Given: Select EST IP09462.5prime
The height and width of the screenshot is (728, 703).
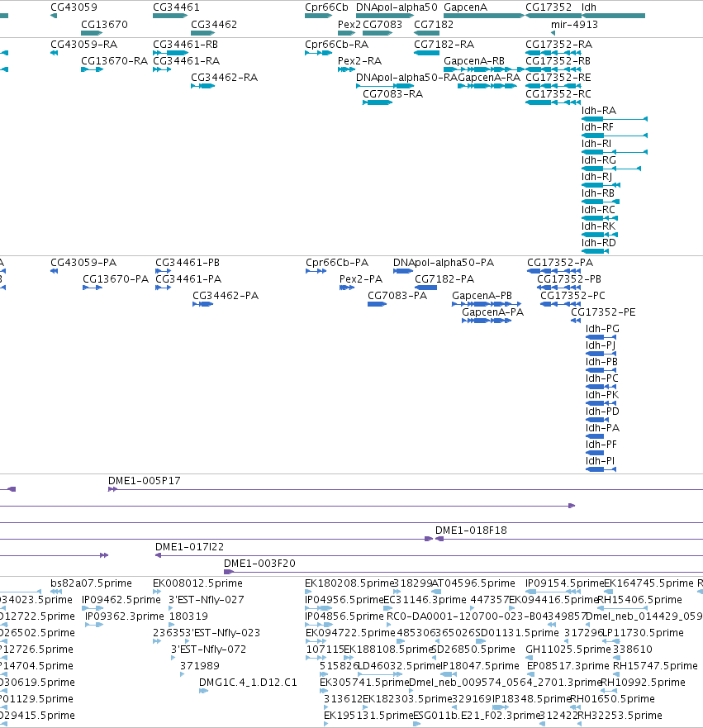Looking at the screenshot, I should pos(121,600).
